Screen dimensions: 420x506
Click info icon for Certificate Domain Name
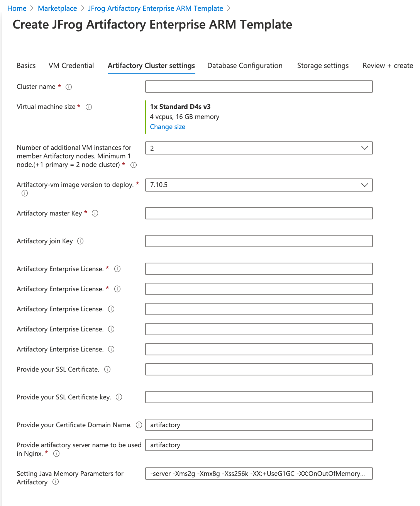[x=139, y=425]
